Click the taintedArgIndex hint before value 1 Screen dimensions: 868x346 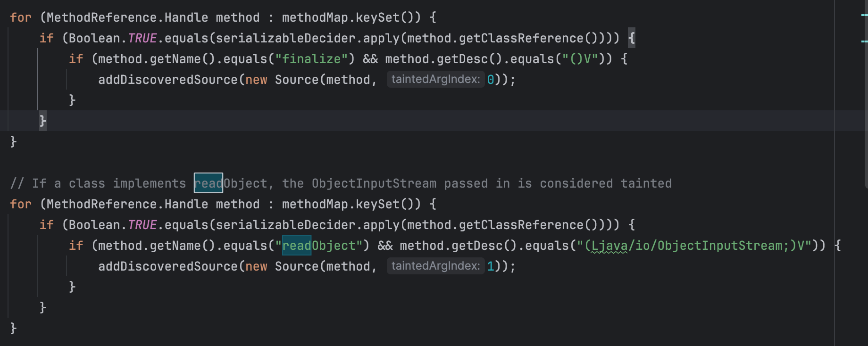[435, 266]
